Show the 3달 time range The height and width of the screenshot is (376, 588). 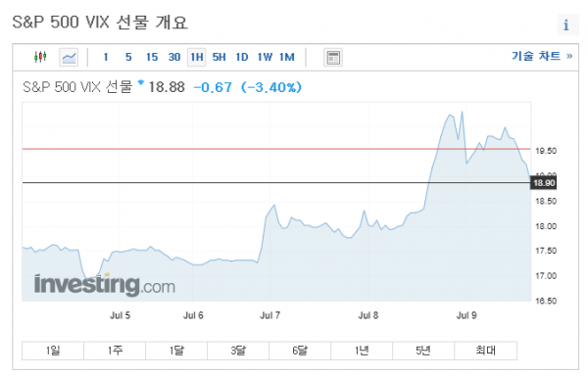238,351
